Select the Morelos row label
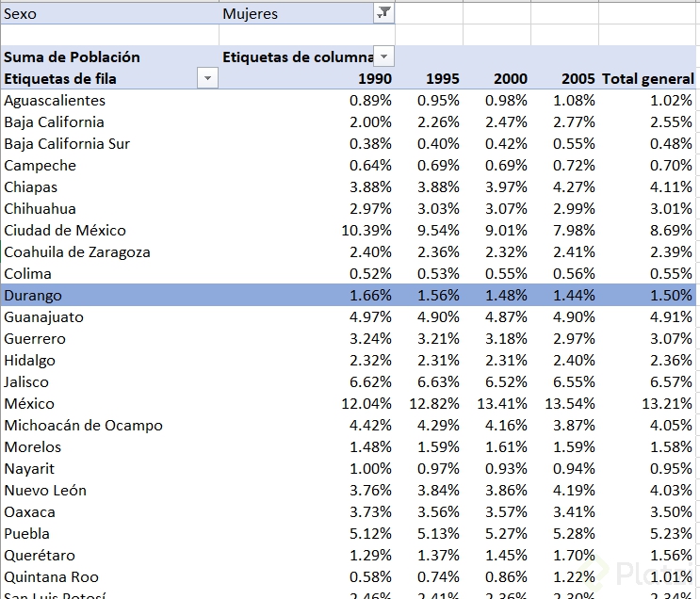The height and width of the screenshot is (599, 700). coord(33,447)
